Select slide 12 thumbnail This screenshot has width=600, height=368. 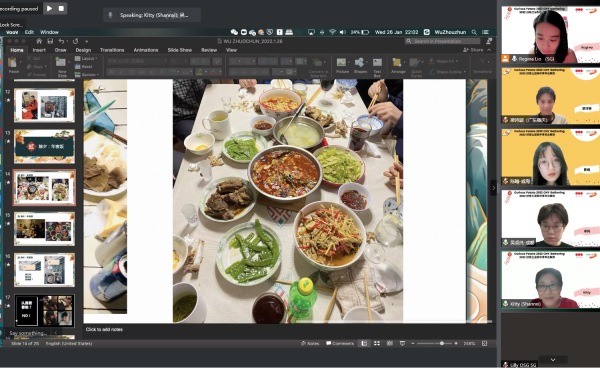44,105
